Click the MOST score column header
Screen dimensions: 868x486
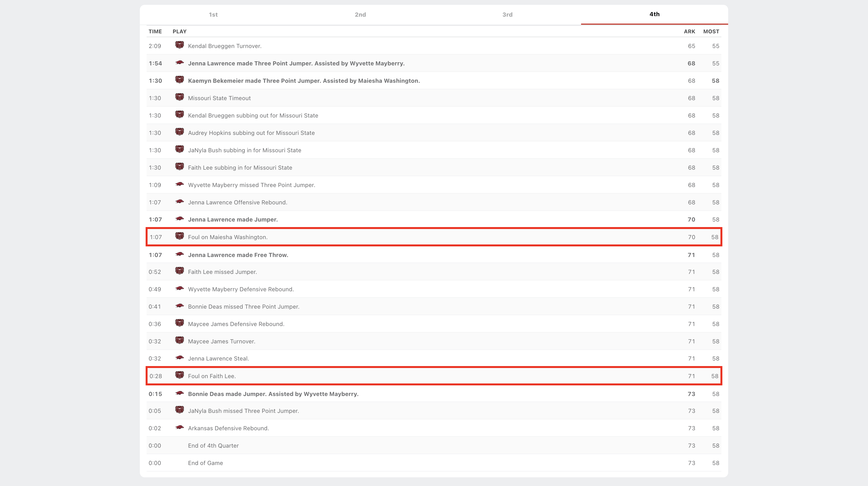click(x=711, y=31)
